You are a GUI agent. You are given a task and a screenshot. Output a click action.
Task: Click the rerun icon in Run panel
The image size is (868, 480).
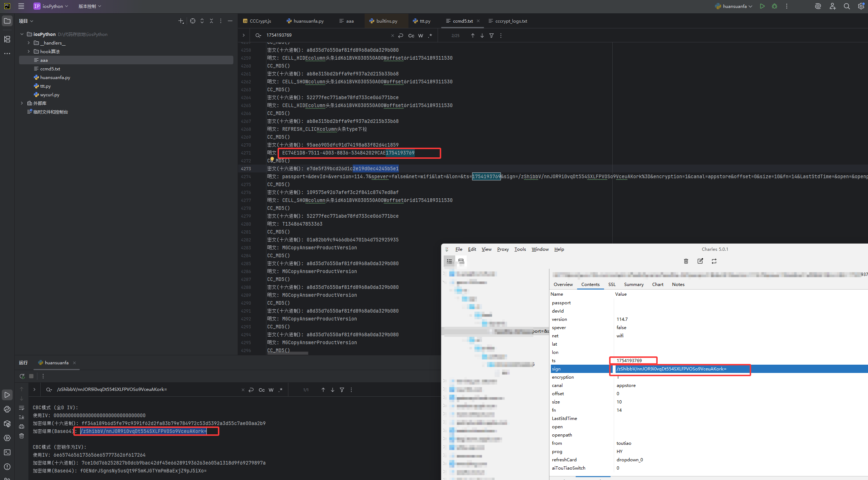pyautogui.click(x=22, y=376)
